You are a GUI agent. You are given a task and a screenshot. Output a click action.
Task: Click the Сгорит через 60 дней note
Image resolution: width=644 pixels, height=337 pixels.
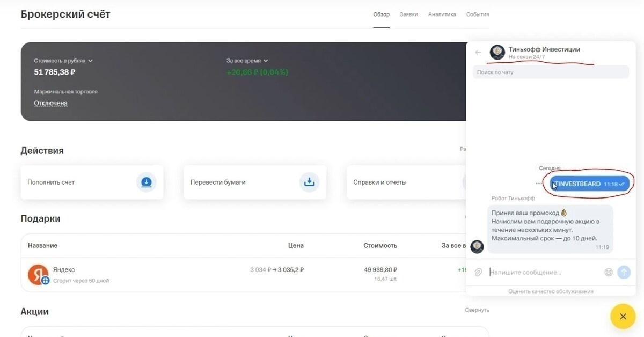81,281
